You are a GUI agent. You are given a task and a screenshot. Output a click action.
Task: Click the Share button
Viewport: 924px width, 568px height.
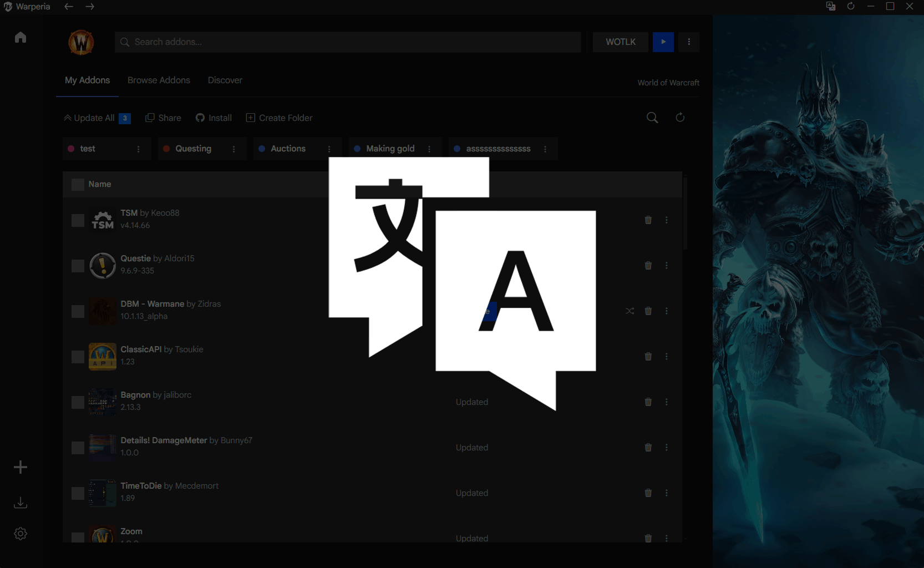point(163,118)
